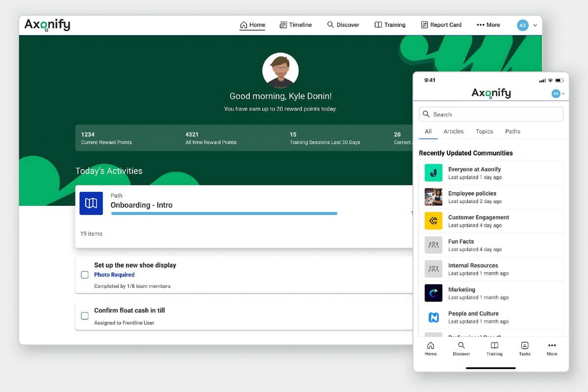Expand the account dropdown chevron in desktop header

pyautogui.click(x=535, y=25)
